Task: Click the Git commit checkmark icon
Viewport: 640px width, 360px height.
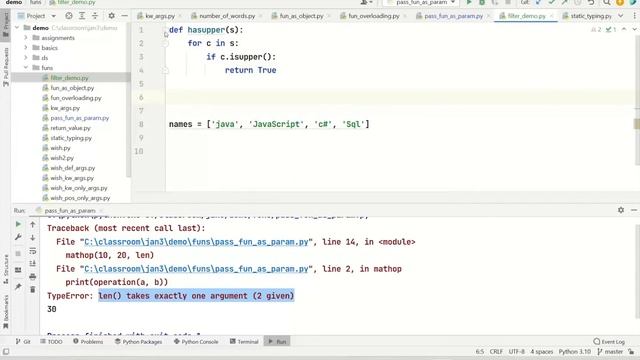Action: coord(551,2)
